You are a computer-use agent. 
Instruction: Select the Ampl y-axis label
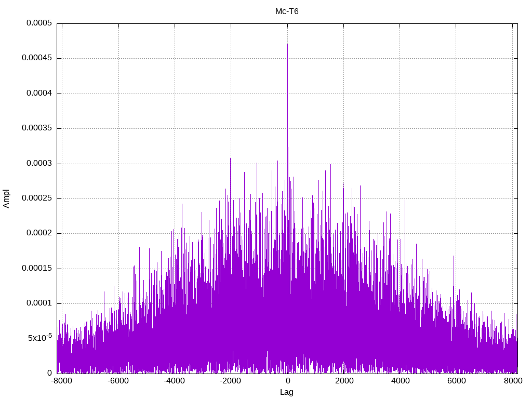pos(6,198)
